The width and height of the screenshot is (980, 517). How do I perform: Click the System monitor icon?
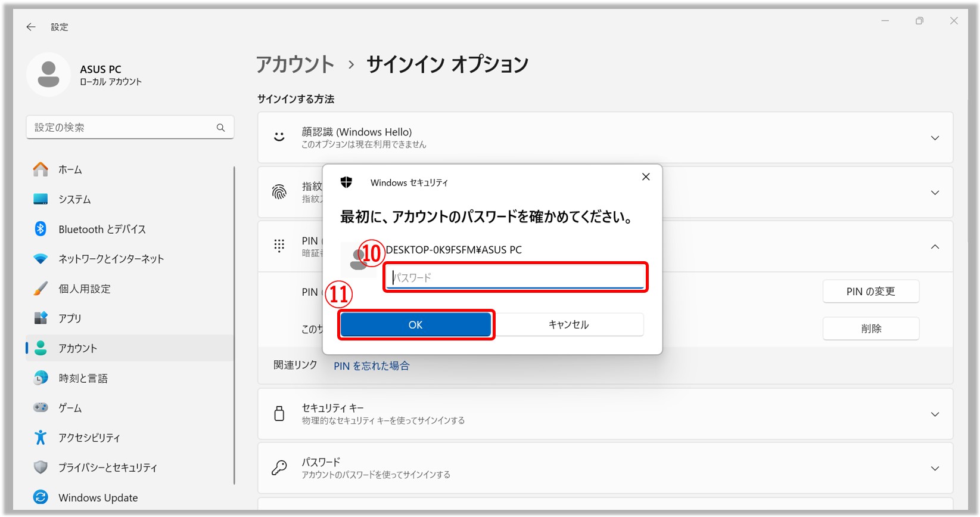click(41, 199)
